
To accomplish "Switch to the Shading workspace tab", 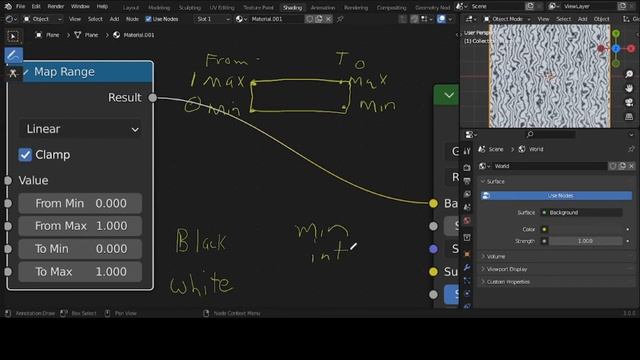I will [x=292, y=7].
